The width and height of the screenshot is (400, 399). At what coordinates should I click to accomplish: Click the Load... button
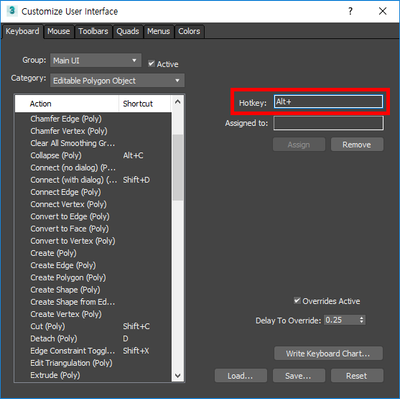tap(241, 376)
